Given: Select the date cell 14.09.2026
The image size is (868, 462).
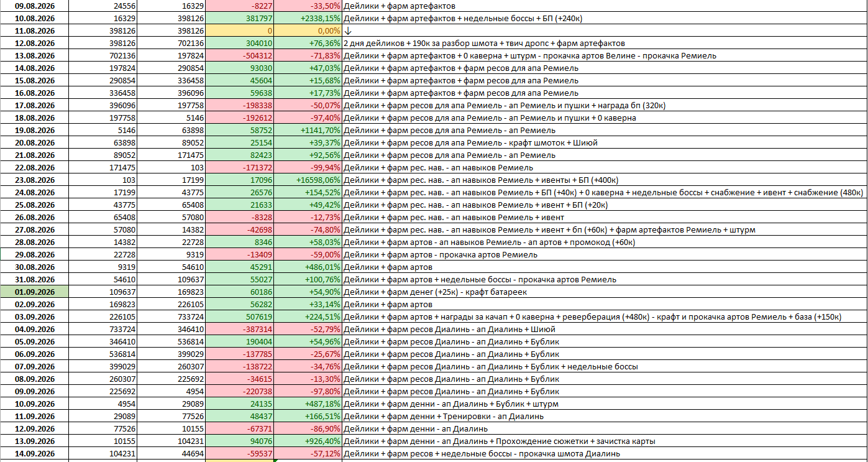Looking at the screenshot, I should pos(34,454).
